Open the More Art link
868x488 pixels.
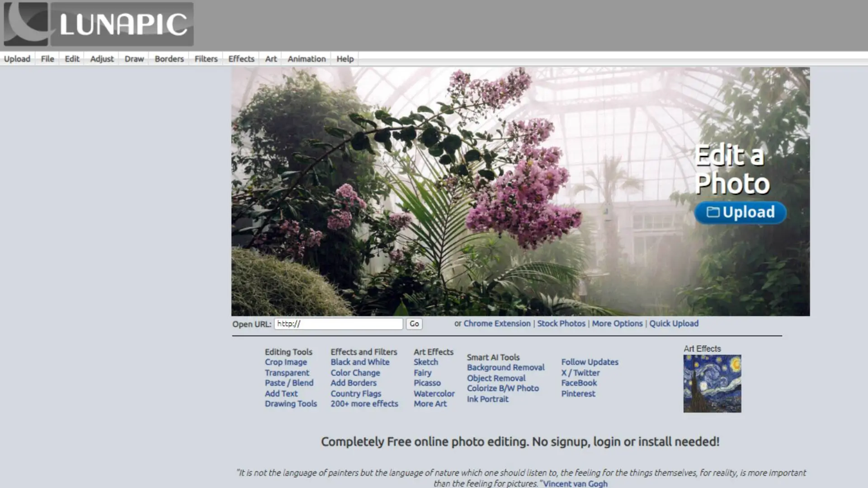click(430, 404)
